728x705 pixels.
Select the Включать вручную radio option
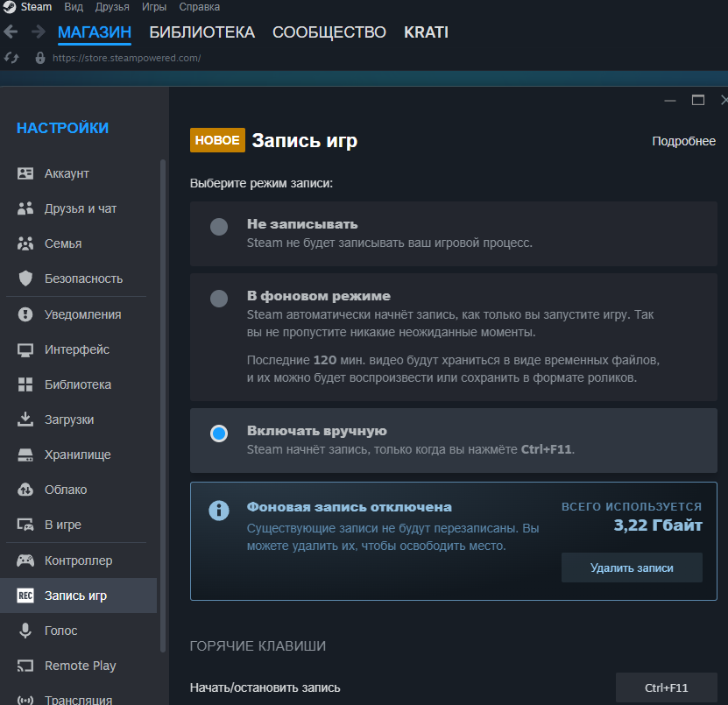tap(219, 434)
